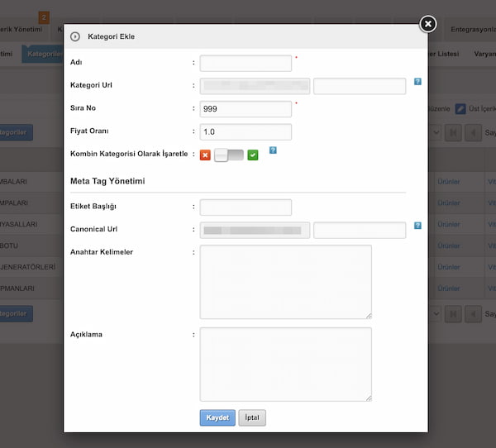Open Ürünler link in first table row
Image resolution: width=496 pixels, height=448 pixels.
449,179
